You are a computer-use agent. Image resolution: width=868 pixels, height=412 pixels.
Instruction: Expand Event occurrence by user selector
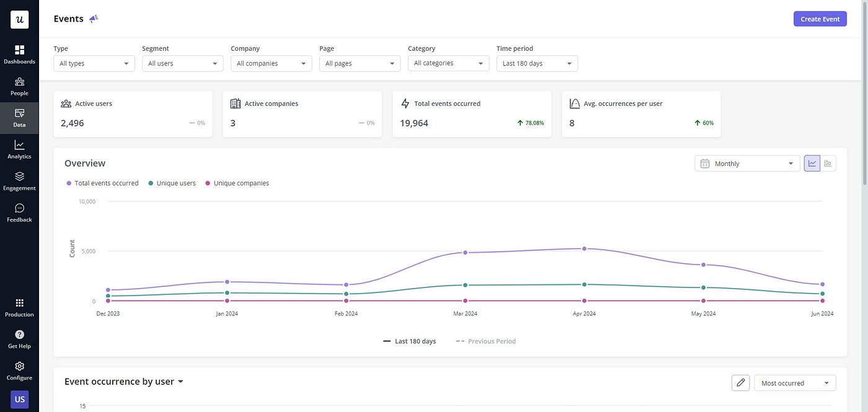tap(124, 382)
